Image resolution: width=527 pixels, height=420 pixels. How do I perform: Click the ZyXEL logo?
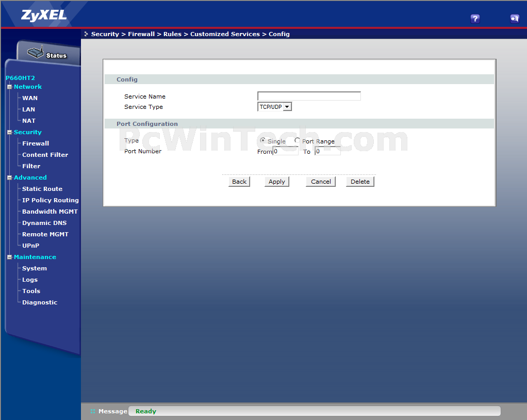click(x=44, y=15)
